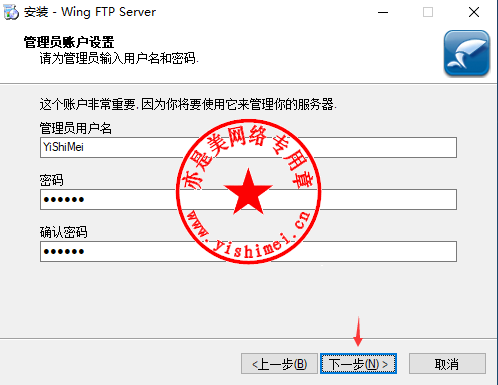This screenshot has width=498, height=385.
Task: Click the 确认密码 confirm password field
Action: (x=248, y=251)
